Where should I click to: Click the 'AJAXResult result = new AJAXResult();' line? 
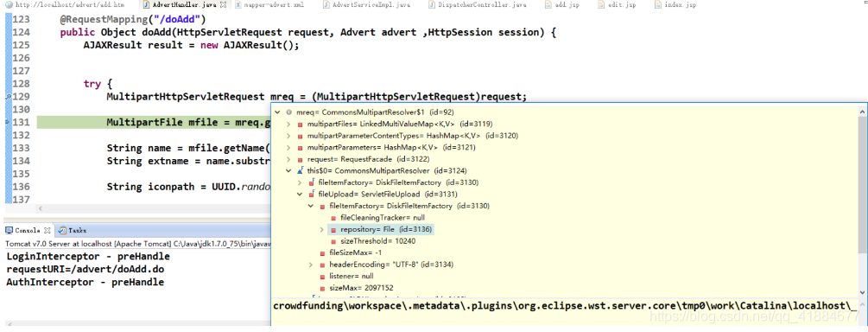point(191,46)
